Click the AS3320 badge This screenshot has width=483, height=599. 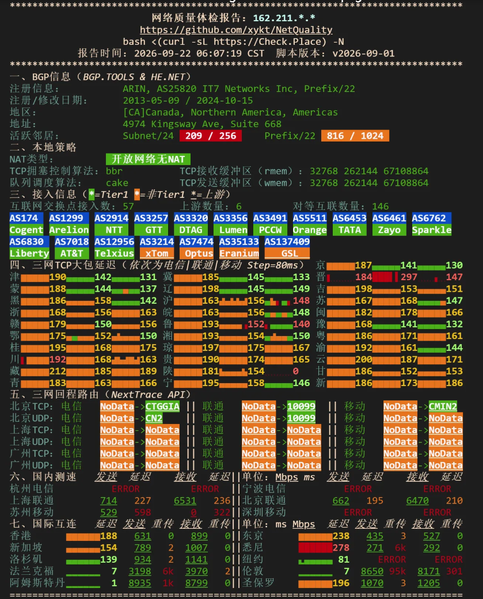(x=191, y=218)
